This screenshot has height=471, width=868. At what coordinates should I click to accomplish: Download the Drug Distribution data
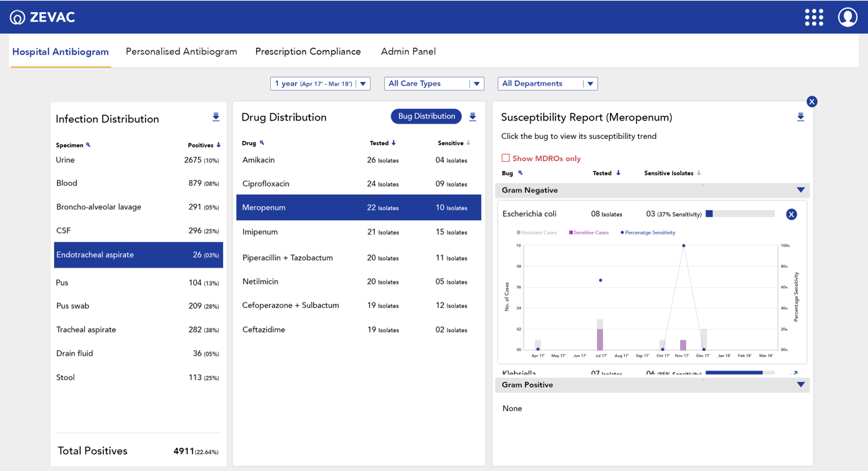pyautogui.click(x=472, y=117)
